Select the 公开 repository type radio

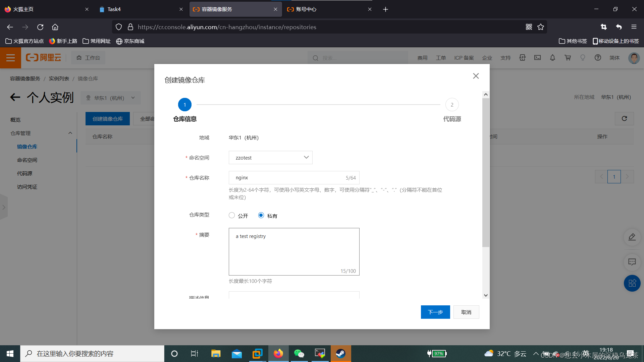pyautogui.click(x=232, y=216)
